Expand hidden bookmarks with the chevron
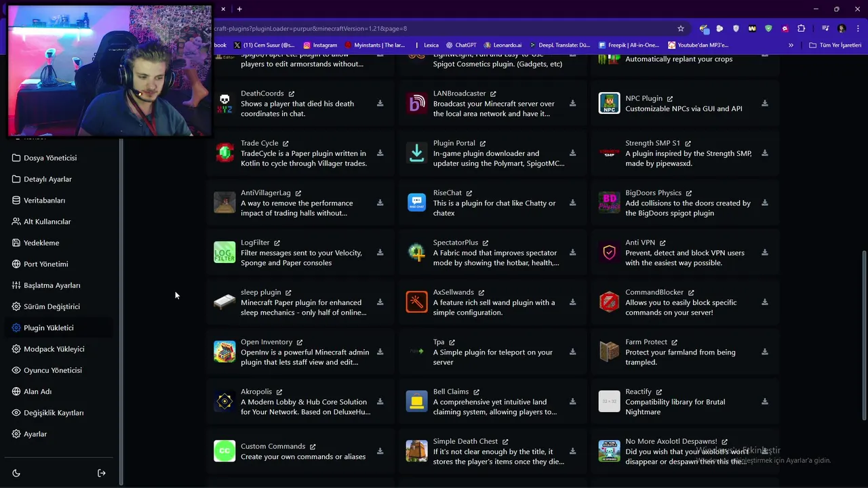 791,45
